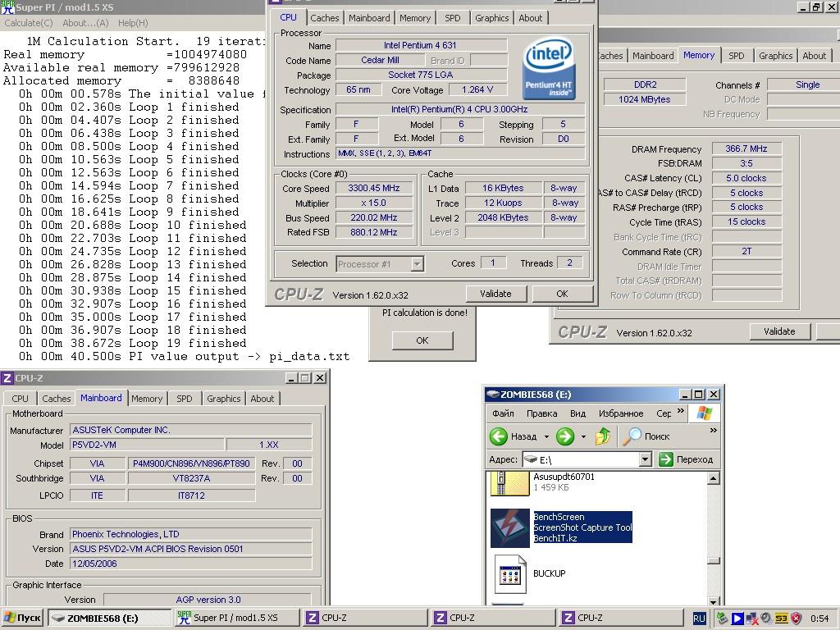Click the yellow S3 tray icon
Viewport: 840px width, 630px height.
tap(781, 619)
